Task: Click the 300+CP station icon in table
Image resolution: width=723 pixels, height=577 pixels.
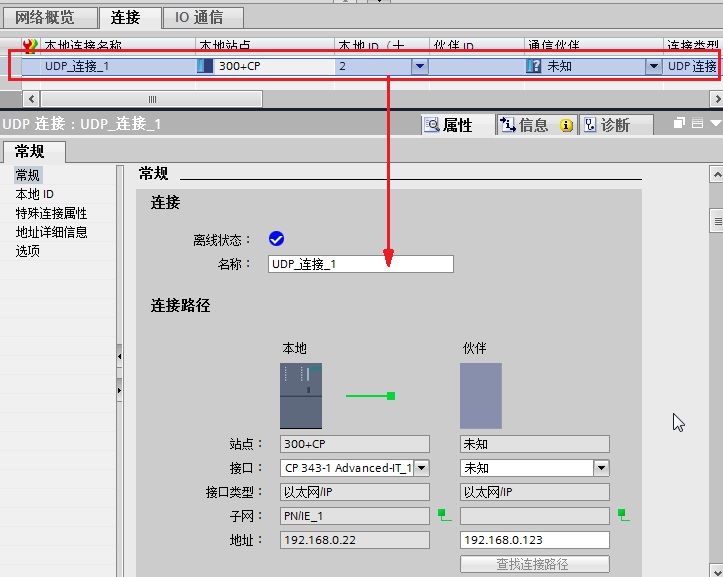Action: (x=204, y=66)
